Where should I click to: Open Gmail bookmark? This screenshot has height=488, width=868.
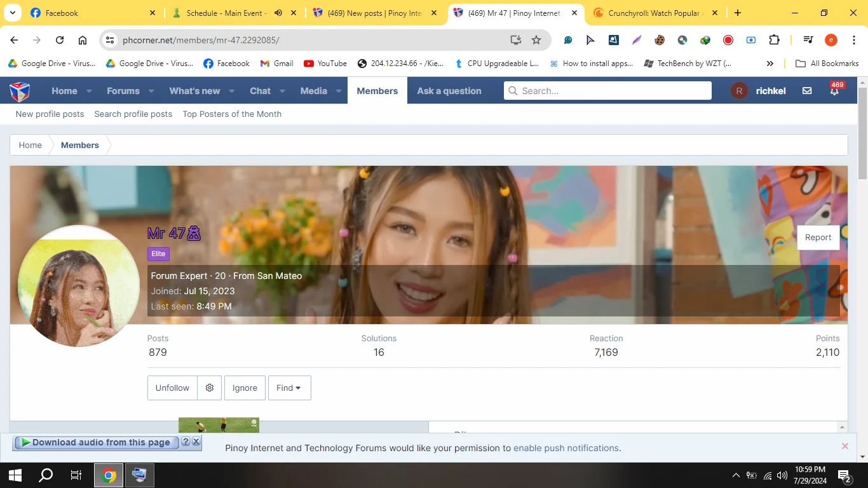(x=276, y=64)
